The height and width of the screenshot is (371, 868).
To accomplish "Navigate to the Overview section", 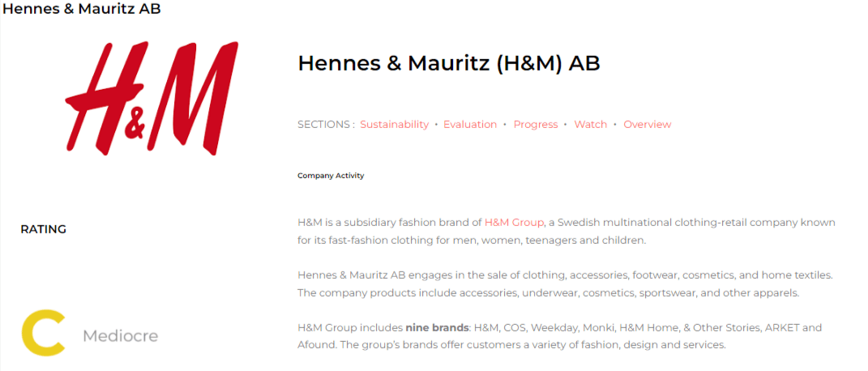I will [x=647, y=125].
